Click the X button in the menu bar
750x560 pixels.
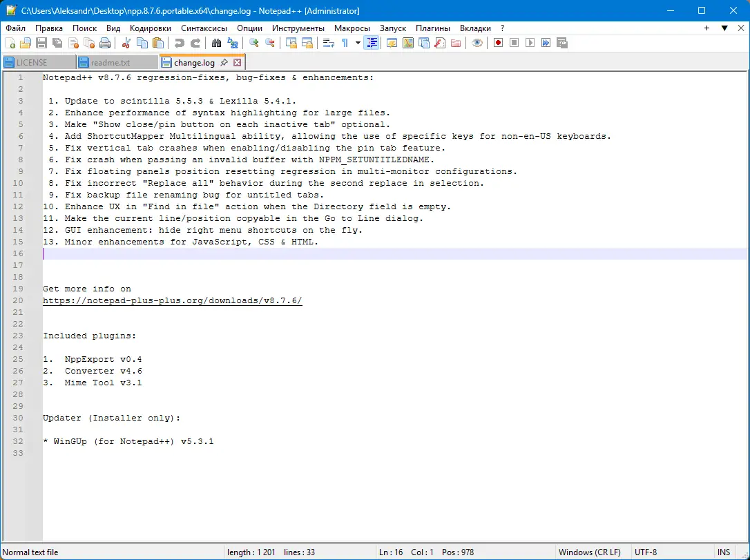742,28
